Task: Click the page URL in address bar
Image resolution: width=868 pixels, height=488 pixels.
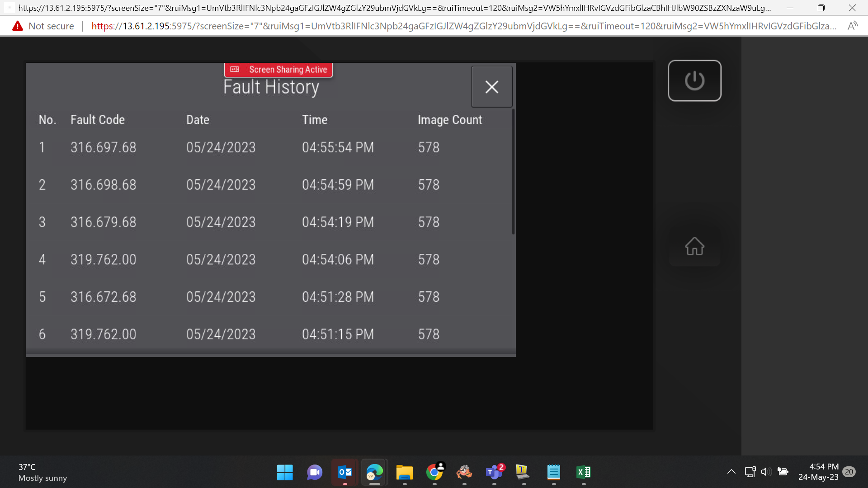Action: [x=463, y=26]
